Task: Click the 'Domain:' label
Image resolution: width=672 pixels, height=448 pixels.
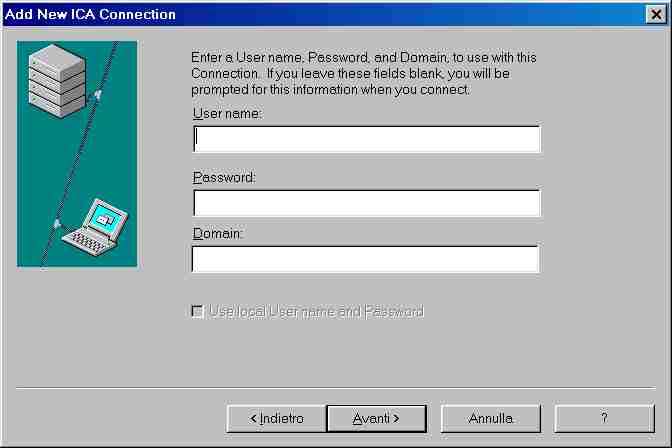Action: tap(219, 233)
